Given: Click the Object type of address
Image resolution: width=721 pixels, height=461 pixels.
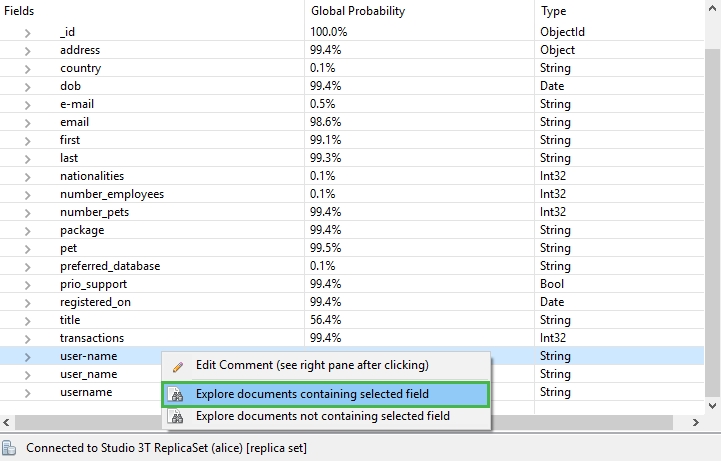Looking at the screenshot, I should click(557, 50).
